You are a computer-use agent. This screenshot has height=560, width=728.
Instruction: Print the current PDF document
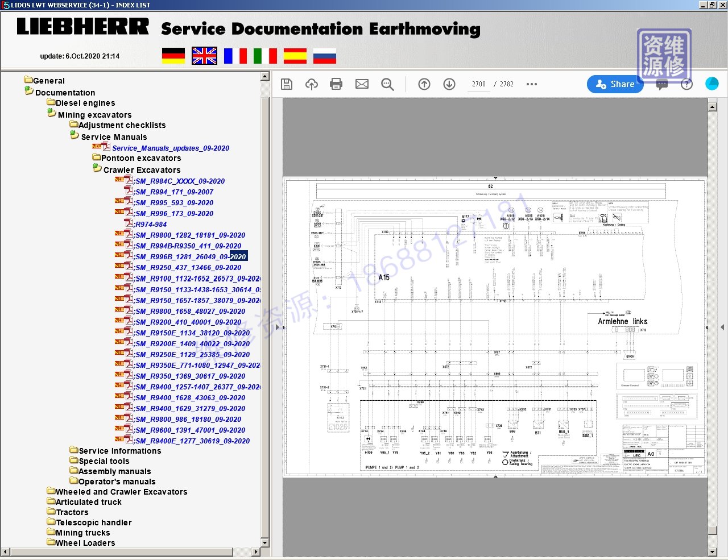(336, 84)
